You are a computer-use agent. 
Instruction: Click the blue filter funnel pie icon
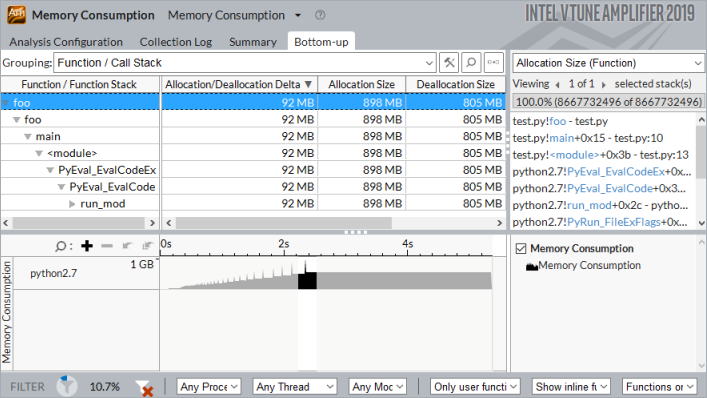(67, 386)
